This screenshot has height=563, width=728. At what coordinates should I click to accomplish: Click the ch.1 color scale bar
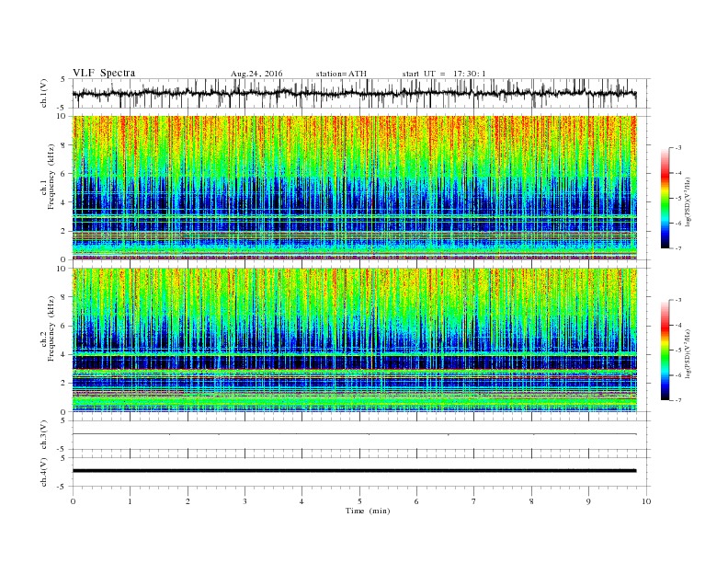pos(665,198)
